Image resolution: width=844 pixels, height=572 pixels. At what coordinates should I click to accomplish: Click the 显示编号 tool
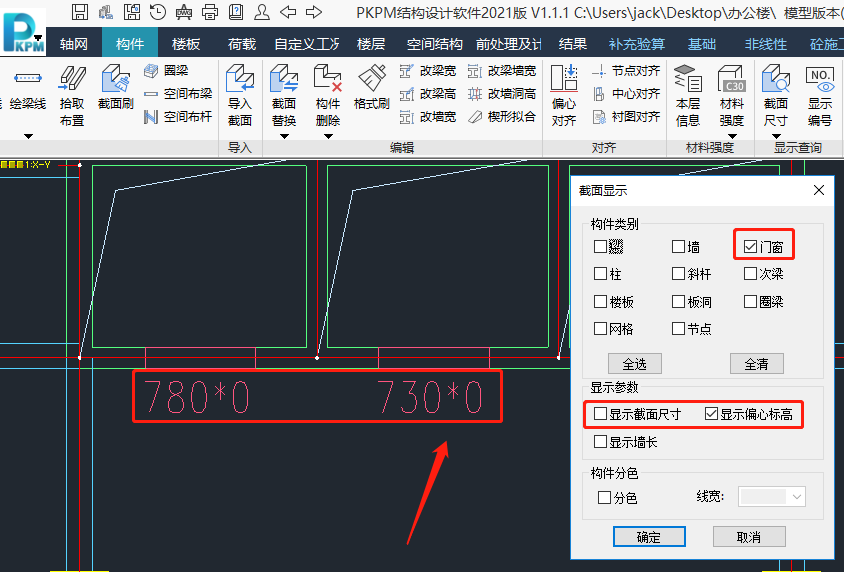pyautogui.click(x=820, y=96)
